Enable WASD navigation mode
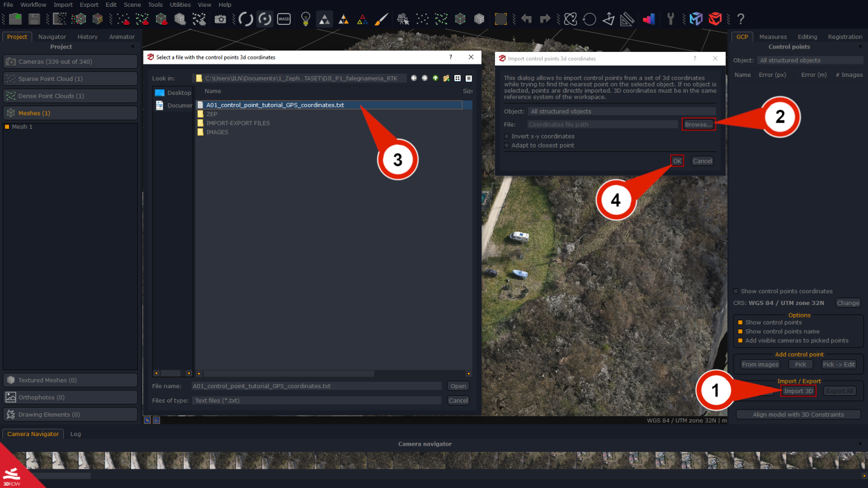This screenshot has height=488, width=868. (x=284, y=19)
